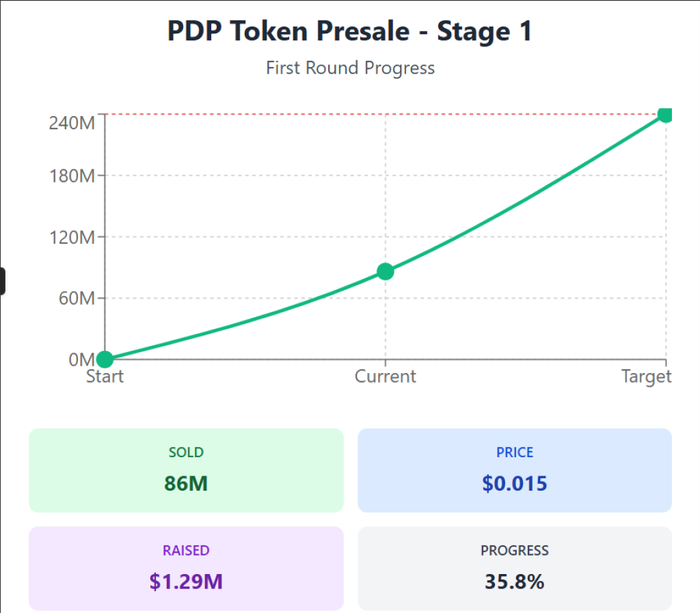
Task: Click the Current x-axis label
Action: [x=386, y=377]
